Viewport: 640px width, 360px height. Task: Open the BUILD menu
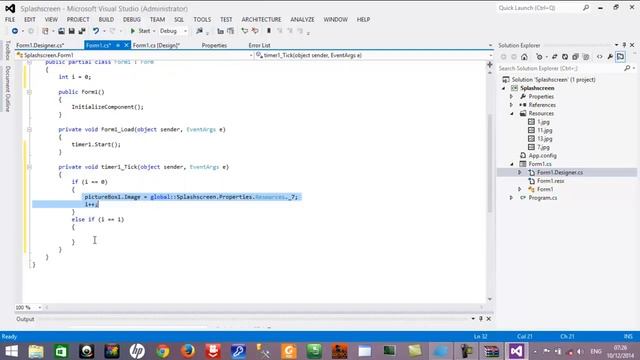[x=106, y=20]
